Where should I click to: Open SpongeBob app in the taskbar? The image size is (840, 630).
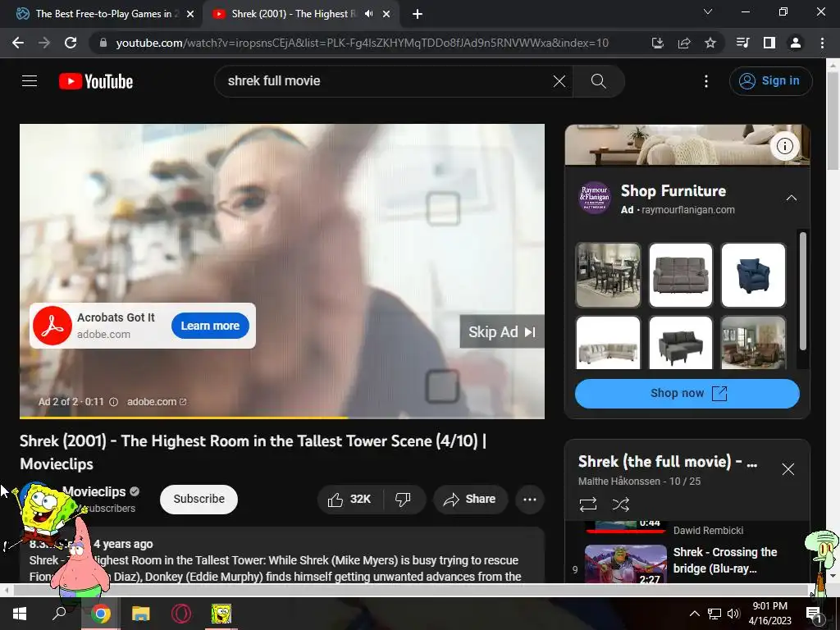point(221,614)
